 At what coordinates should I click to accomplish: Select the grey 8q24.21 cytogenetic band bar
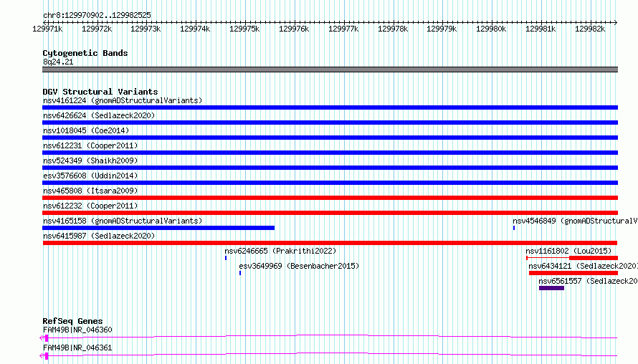(330, 70)
